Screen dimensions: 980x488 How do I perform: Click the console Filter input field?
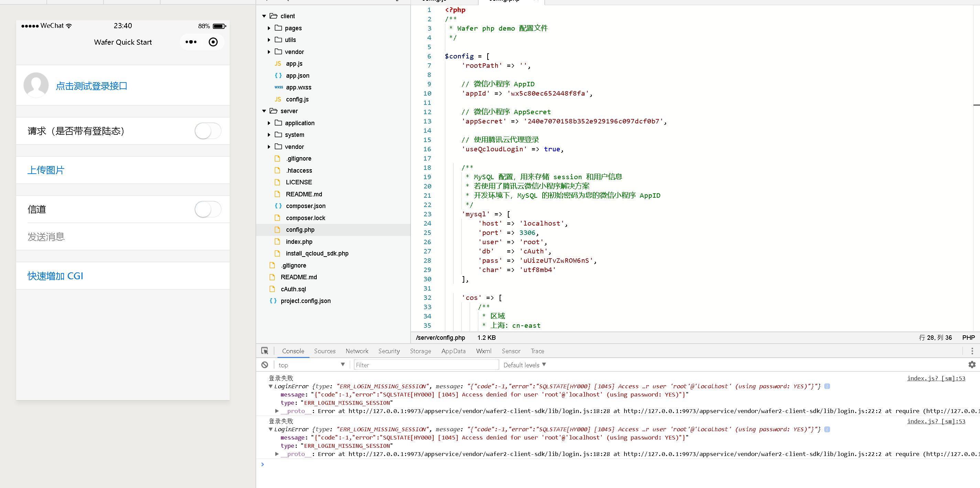point(426,365)
